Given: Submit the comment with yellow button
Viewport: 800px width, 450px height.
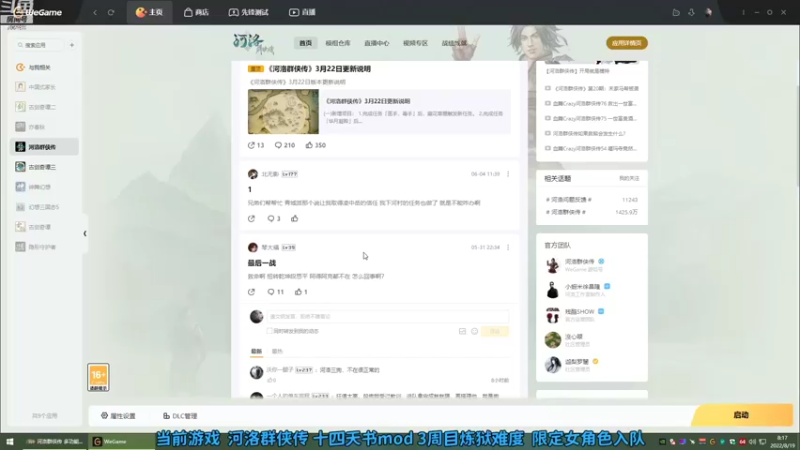Looking at the screenshot, I should (495, 331).
